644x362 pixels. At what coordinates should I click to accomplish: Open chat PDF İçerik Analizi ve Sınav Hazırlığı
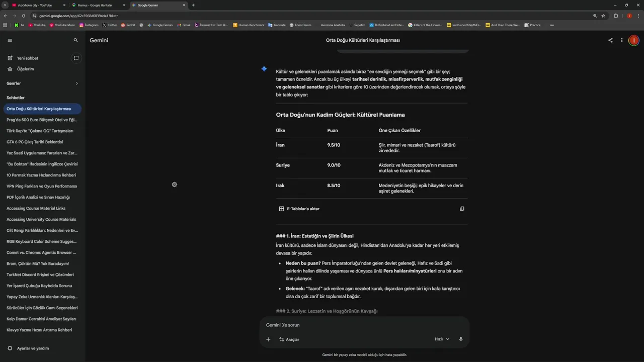point(42,197)
